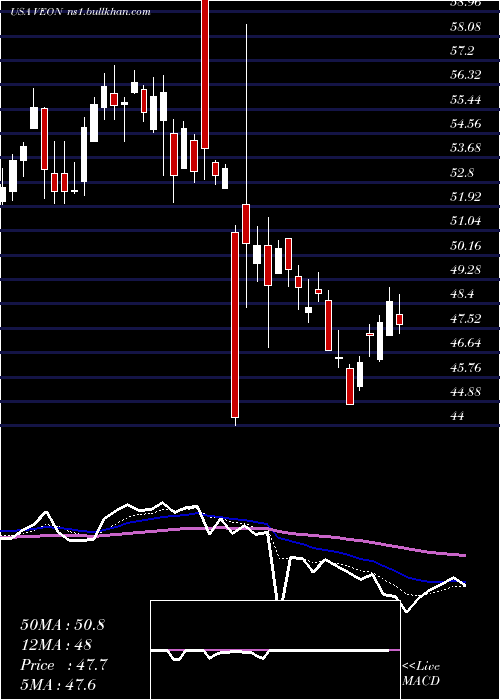Viewport: 500px width, 700px height.
Task: Click the 44.88 price axis label
Action: tap(466, 391)
